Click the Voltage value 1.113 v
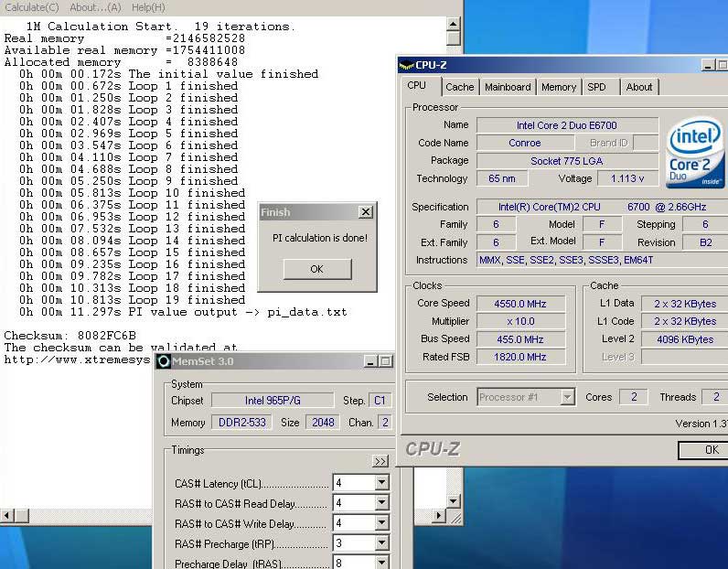 tap(627, 178)
